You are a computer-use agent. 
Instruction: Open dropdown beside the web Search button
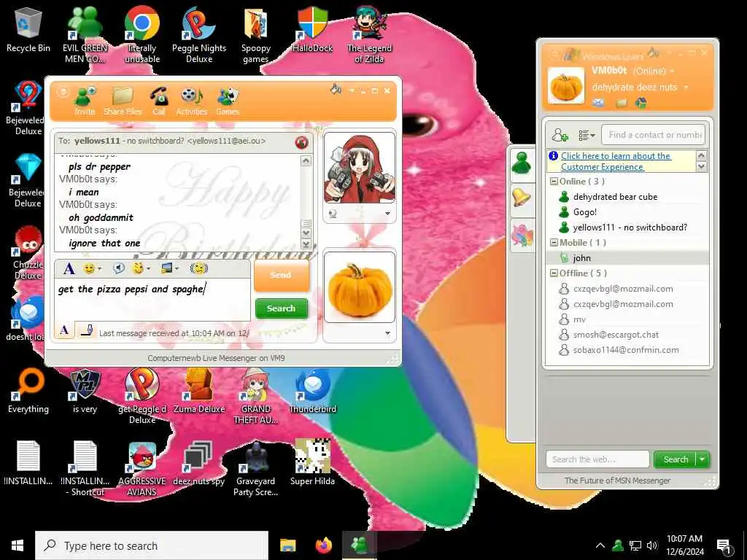click(x=703, y=459)
